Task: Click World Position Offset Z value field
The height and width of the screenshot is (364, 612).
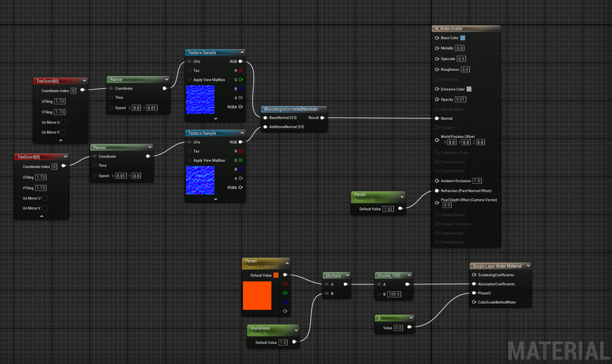Action: [480, 142]
